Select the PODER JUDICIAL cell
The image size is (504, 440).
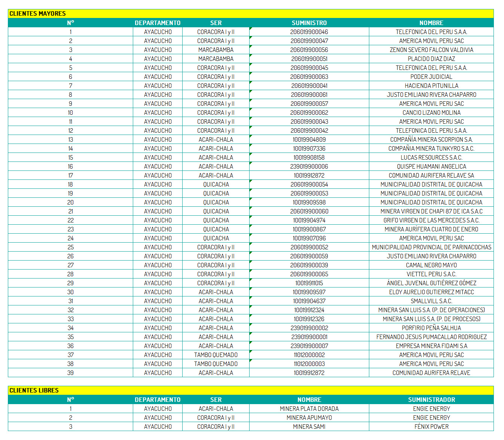click(x=431, y=77)
